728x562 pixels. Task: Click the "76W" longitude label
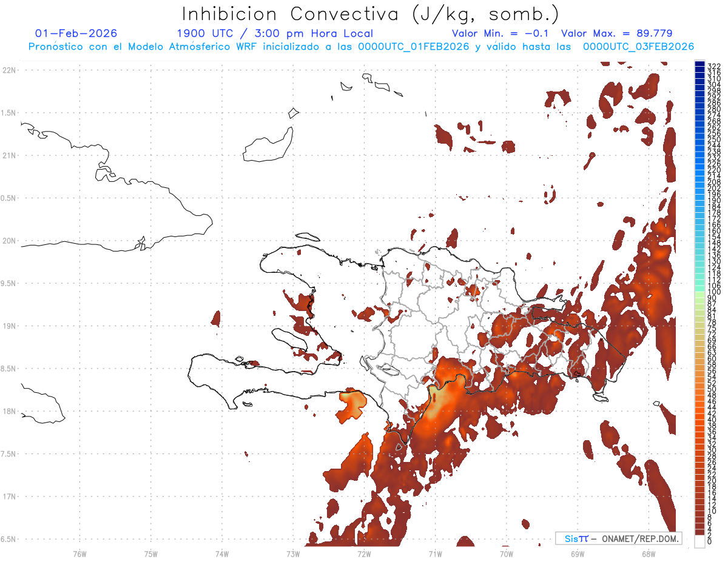click(x=79, y=553)
